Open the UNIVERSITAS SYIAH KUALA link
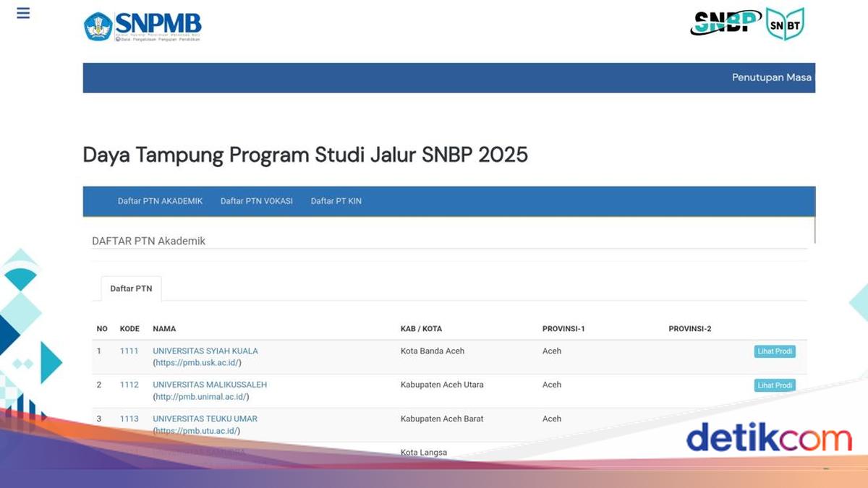Screen dimensions: 868x488 (x=205, y=351)
